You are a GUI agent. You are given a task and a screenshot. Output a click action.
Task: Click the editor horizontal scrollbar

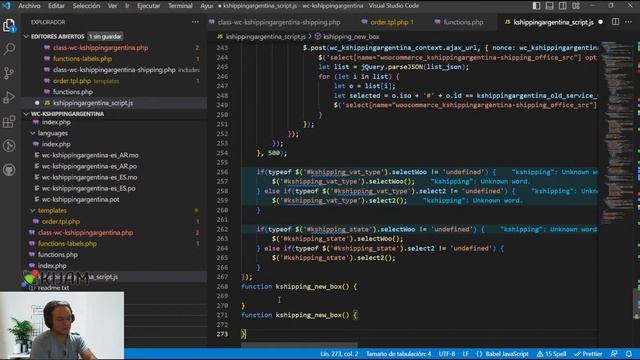(x=299, y=345)
